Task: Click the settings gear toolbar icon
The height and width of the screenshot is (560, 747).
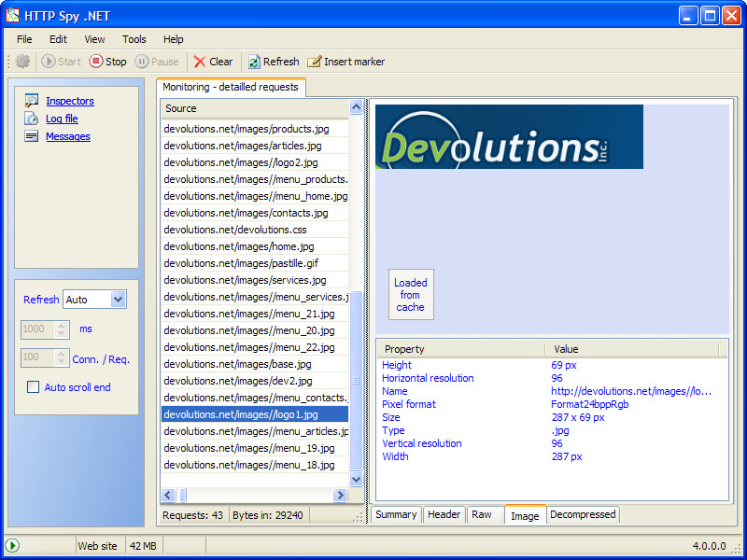Action: (x=22, y=62)
